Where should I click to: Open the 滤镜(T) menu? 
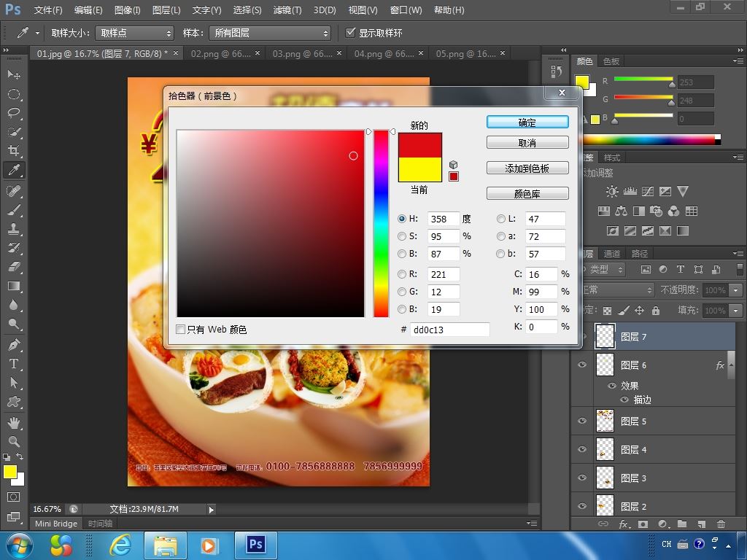click(287, 10)
